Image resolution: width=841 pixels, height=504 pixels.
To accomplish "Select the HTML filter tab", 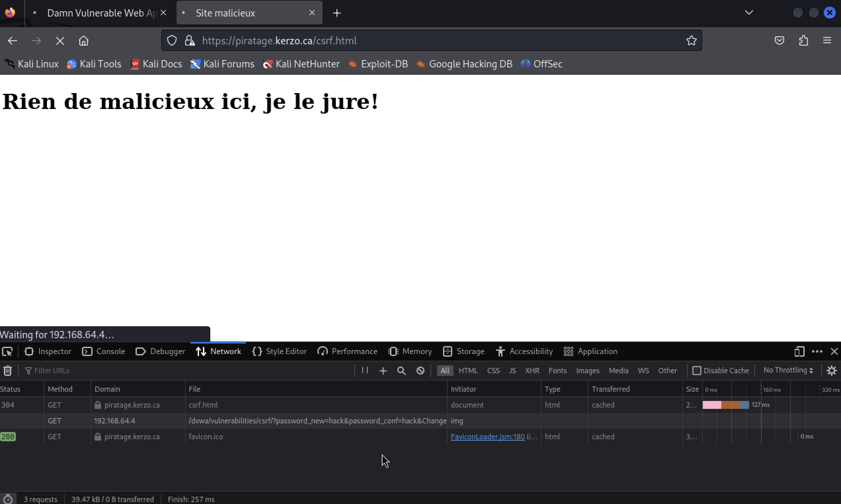I will (x=468, y=370).
